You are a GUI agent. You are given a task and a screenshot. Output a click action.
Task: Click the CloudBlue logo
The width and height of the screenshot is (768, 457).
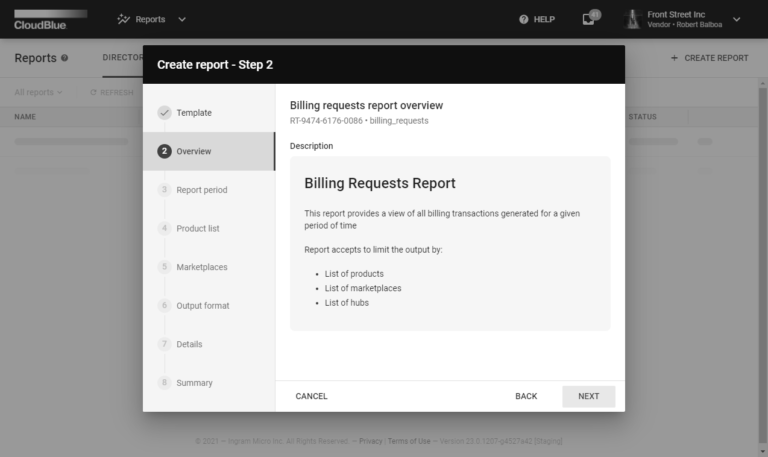[50, 20]
